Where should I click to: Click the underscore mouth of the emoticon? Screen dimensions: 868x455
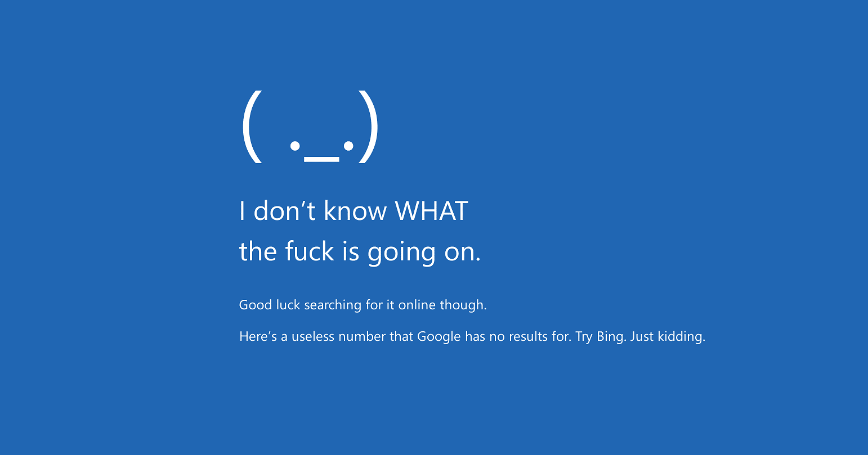pos(321,160)
